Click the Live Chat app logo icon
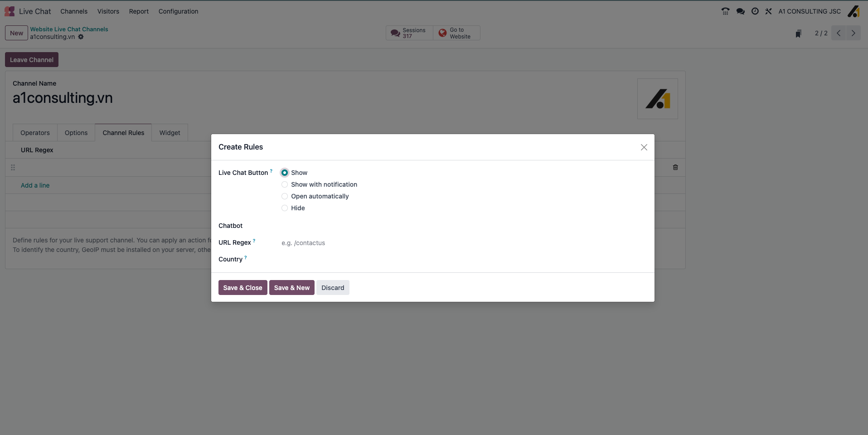 [x=10, y=11]
